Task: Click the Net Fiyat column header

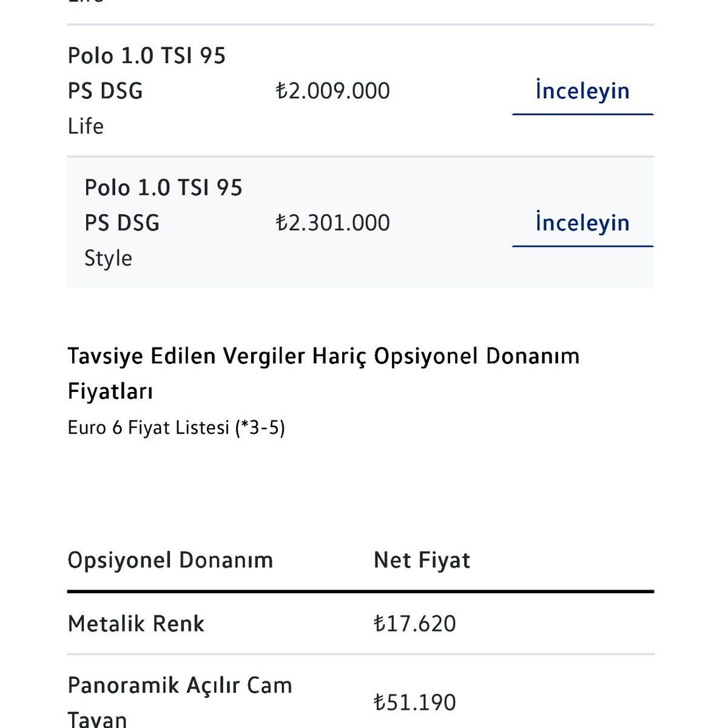Action: [x=422, y=560]
